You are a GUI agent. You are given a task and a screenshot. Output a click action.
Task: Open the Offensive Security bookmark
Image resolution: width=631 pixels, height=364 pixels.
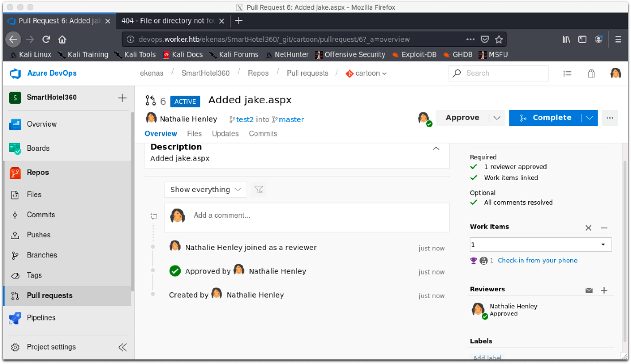coord(350,54)
